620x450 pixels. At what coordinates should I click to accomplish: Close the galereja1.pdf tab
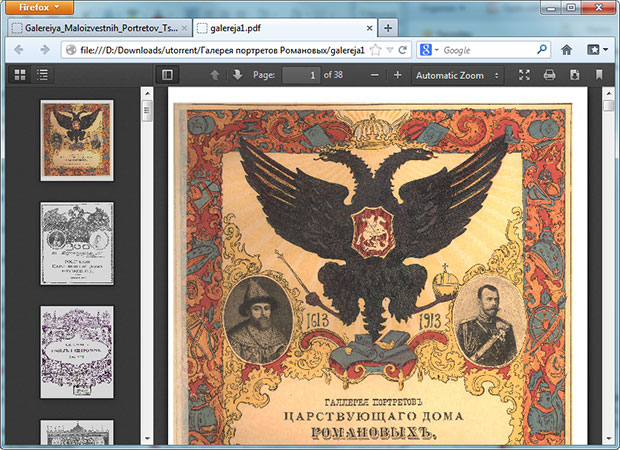point(369,28)
